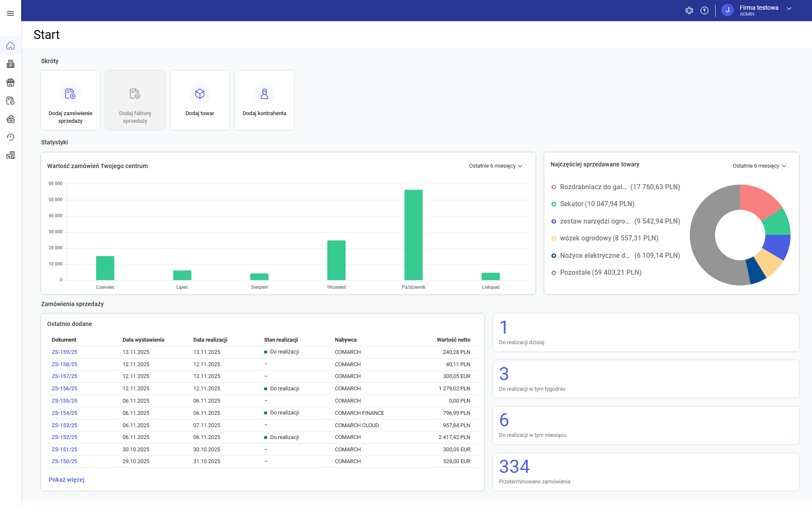Click the Październik bar in chart
This screenshot has width=812, height=508.
[413, 235]
